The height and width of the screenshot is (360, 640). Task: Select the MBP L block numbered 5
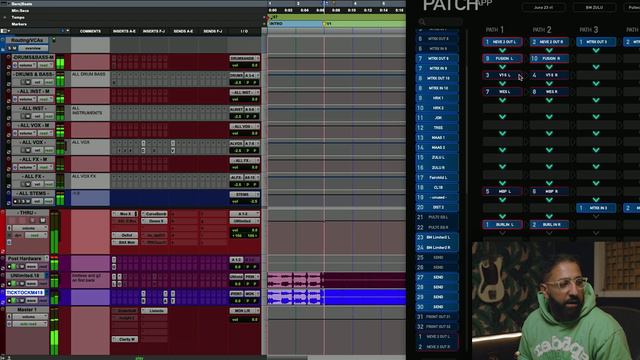pyautogui.click(x=502, y=191)
